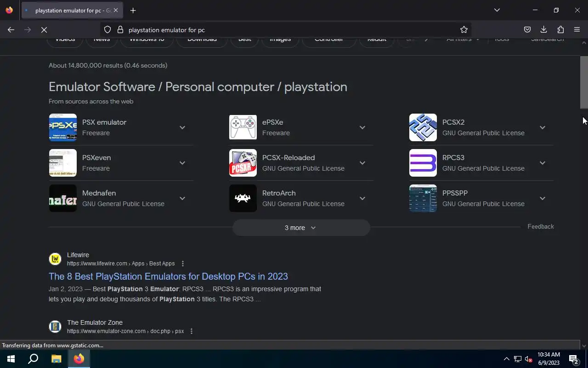The image size is (588, 368).
Task: Click the vertical page scrollbar thumb
Action: (x=584, y=83)
